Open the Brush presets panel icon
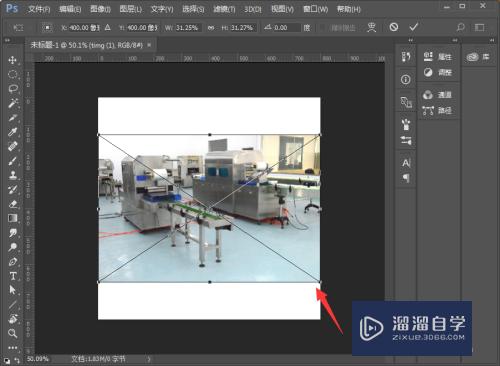This screenshot has height=366, width=500. (x=406, y=125)
